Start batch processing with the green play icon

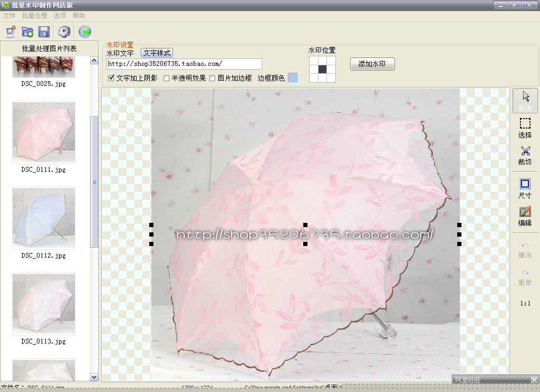[85, 32]
